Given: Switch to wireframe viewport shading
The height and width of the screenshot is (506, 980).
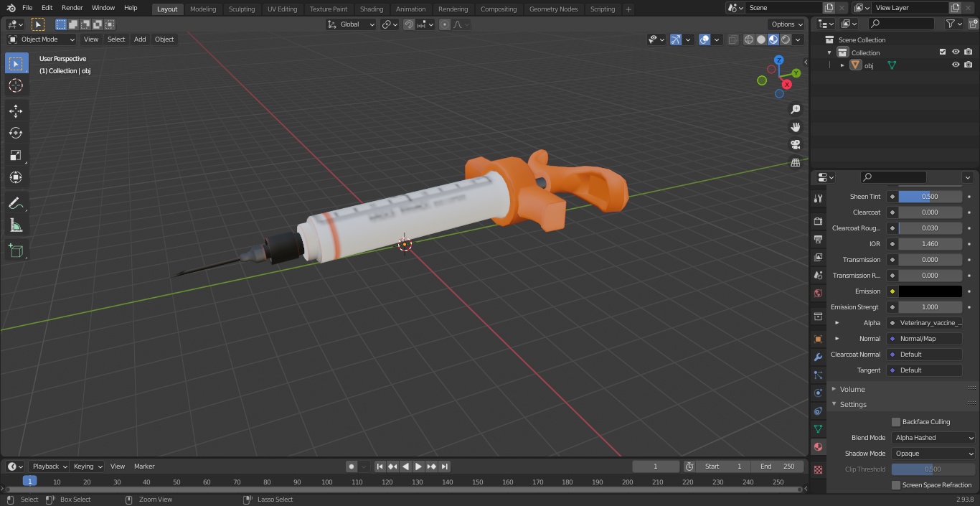Looking at the screenshot, I should (749, 39).
